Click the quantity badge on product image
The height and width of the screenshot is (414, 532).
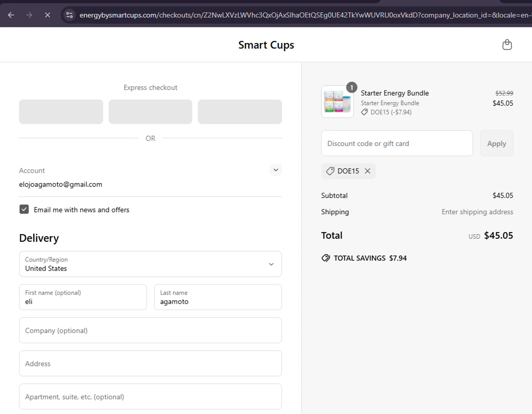click(351, 87)
